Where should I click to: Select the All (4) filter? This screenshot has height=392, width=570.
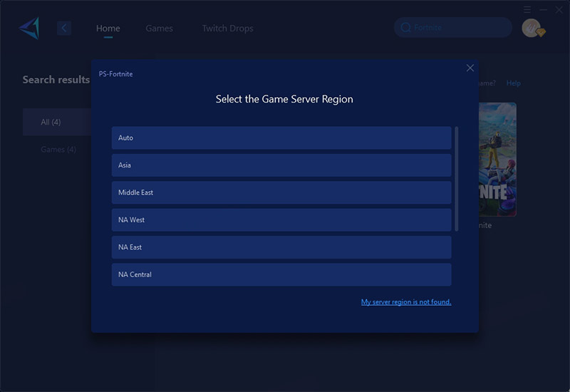click(57, 122)
